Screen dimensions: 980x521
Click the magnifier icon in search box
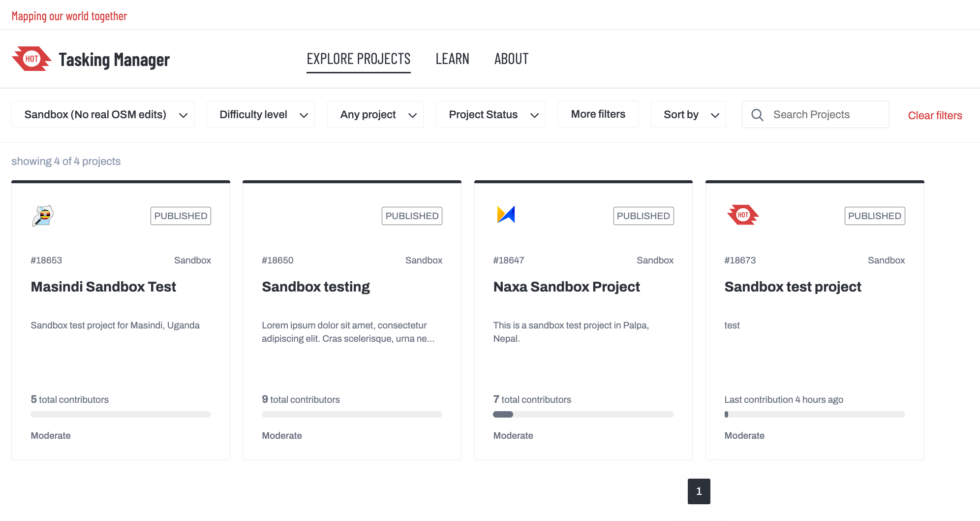click(757, 115)
